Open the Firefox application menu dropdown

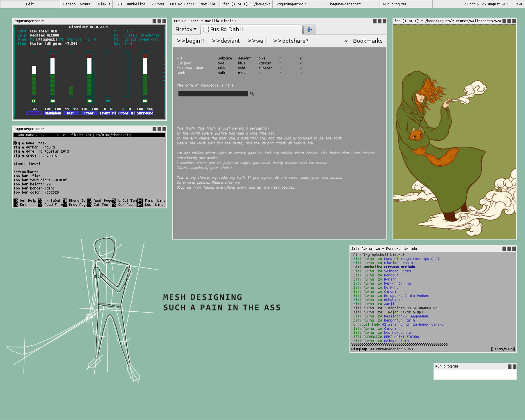tap(186, 30)
